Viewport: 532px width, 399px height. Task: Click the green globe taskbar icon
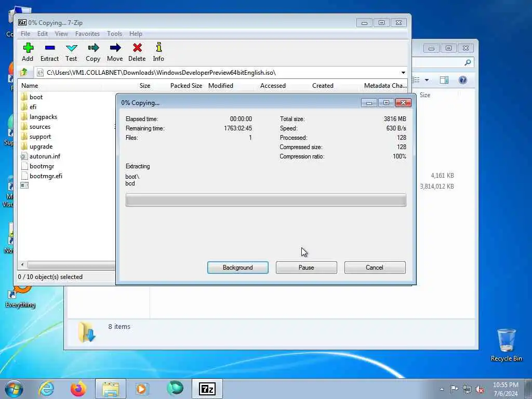(x=175, y=388)
